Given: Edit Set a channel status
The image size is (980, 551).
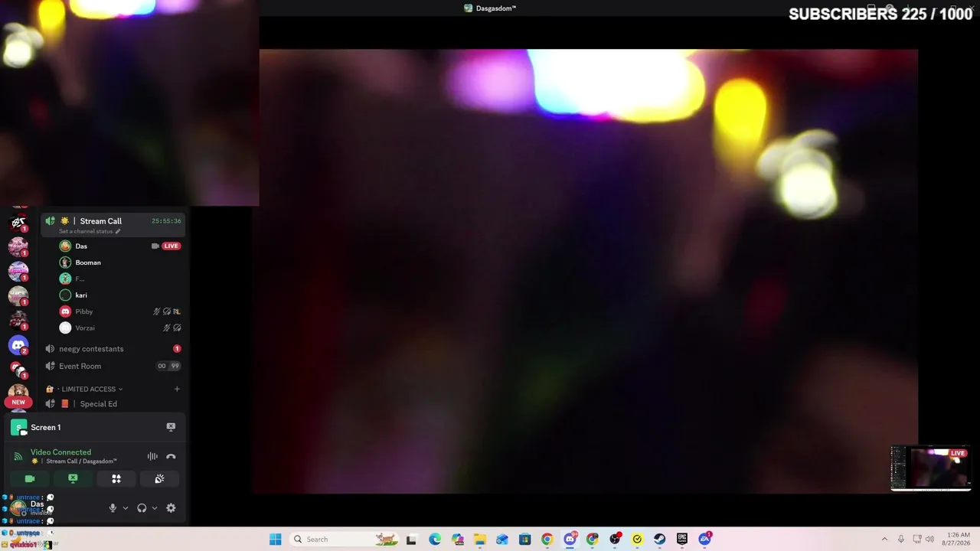Looking at the screenshot, I should [x=90, y=231].
